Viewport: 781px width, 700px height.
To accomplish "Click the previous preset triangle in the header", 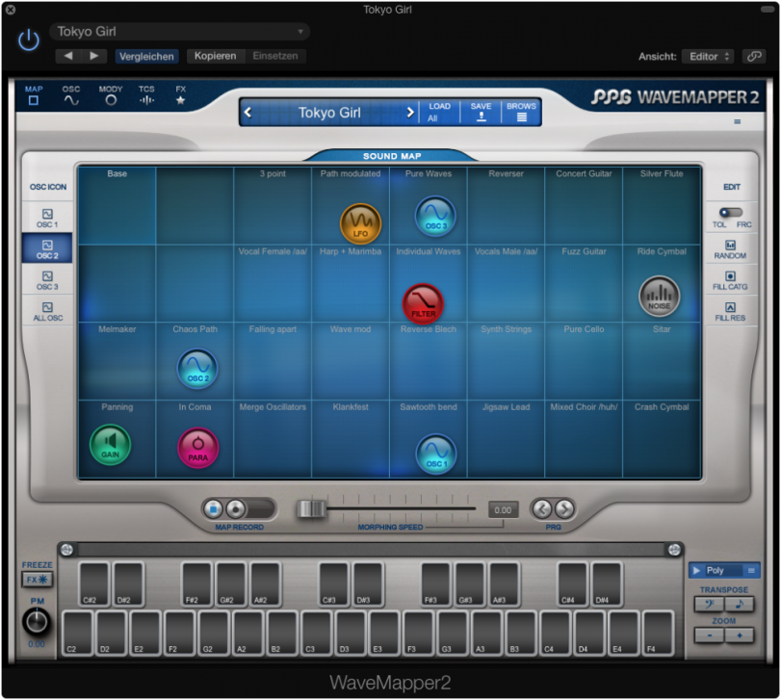I will [68, 56].
